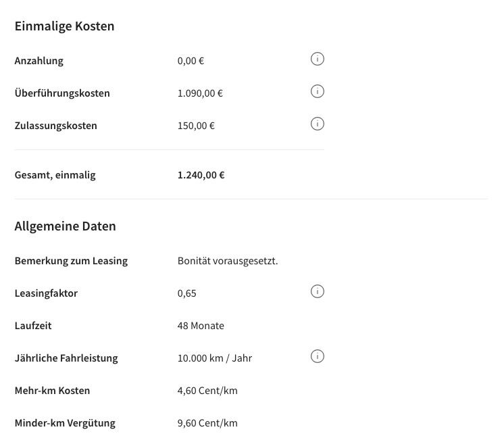Select the Bemerkung zum Leasing label
The height and width of the screenshot is (440, 504).
coord(71,261)
